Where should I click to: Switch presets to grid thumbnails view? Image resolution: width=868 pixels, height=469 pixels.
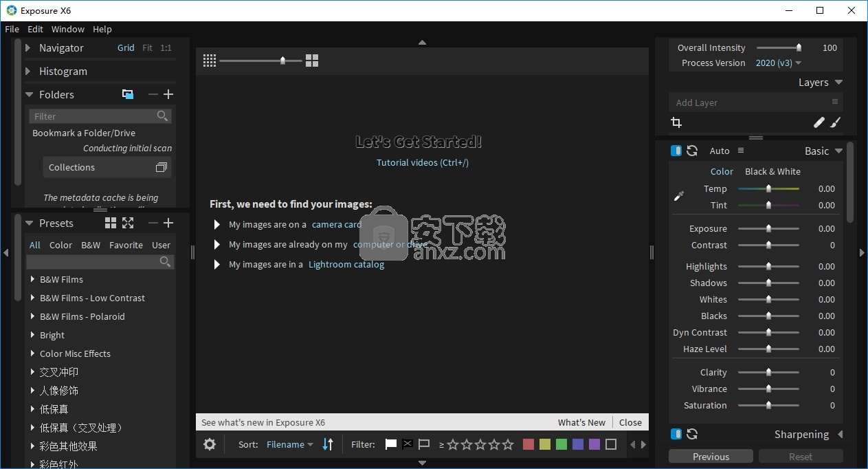coord(111,223)
